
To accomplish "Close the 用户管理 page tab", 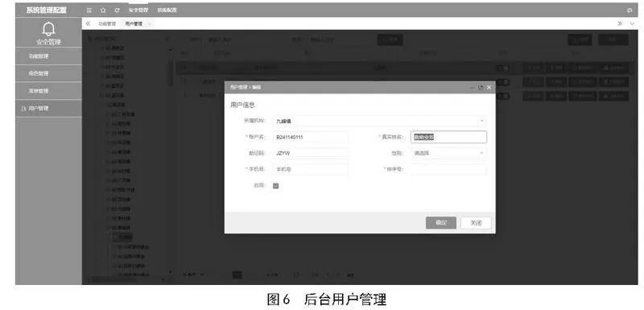I will pos(150,24).
